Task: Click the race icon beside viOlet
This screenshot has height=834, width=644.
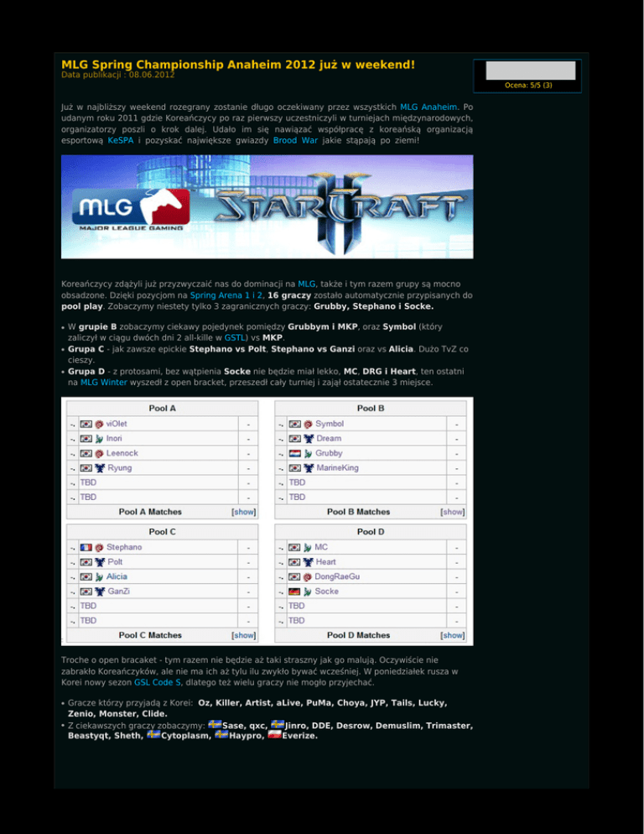Action: tap(99, 424)
